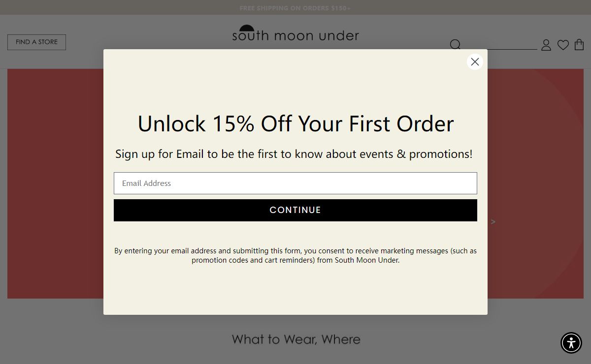Click the FIND A STORE button
Image resolution: width=591 pixels, height=364 pixels.
(36, 42)
